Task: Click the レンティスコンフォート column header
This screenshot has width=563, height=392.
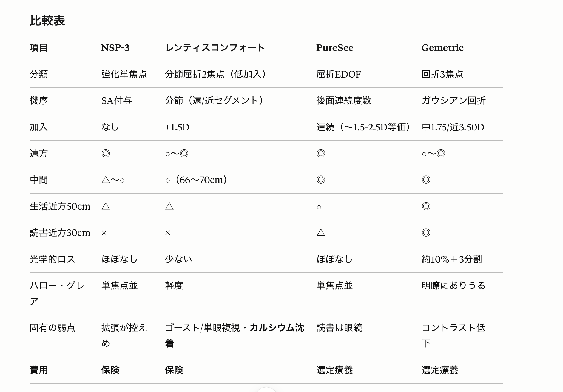Action: (215, 48)
